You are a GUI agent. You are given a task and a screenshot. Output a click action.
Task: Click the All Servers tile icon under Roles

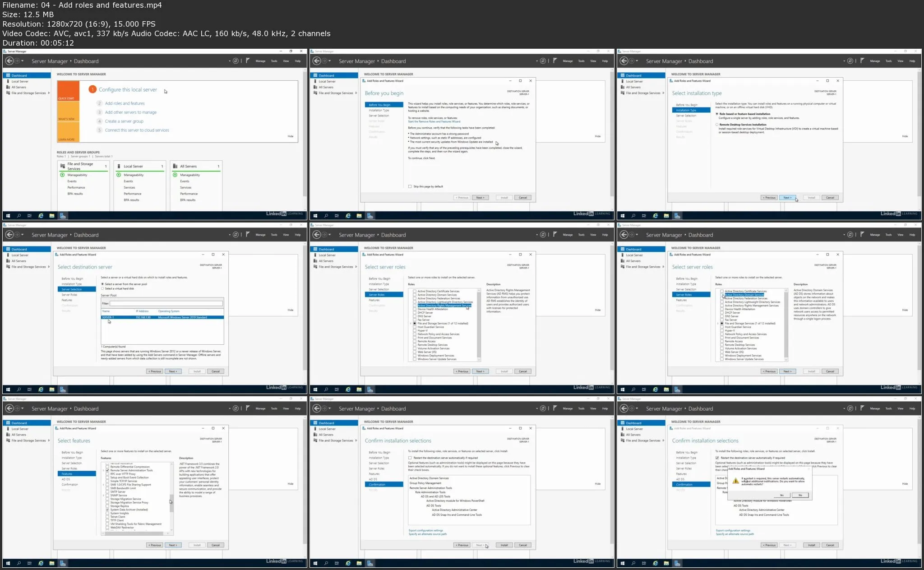176,166
